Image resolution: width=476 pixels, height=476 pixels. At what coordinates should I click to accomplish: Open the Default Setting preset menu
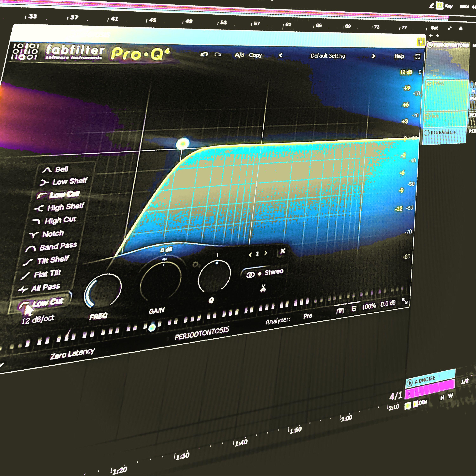(327, 56)
